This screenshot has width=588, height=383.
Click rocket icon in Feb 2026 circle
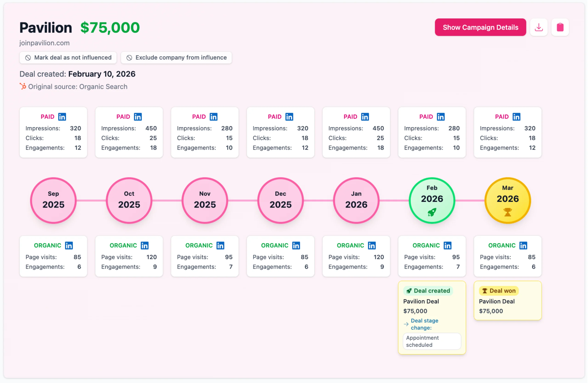point(432,212)
